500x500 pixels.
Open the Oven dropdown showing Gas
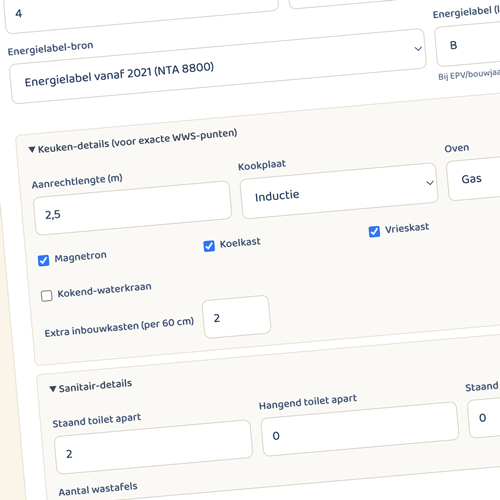pyautogui.click(x=474, y=179)
